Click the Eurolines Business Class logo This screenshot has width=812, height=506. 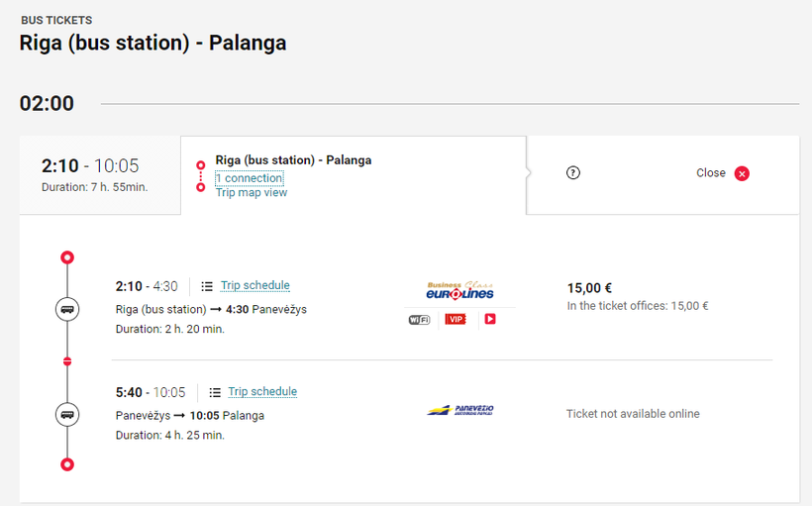[459, 290]
